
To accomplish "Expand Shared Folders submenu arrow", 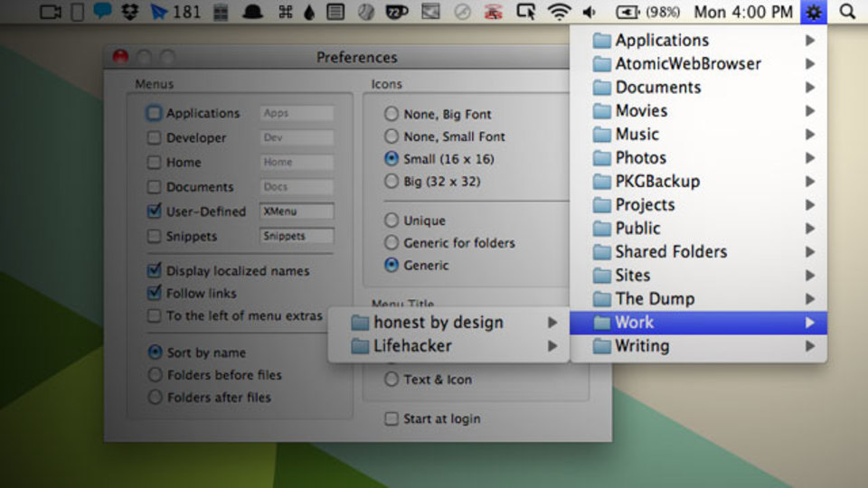I will [810, 252].
